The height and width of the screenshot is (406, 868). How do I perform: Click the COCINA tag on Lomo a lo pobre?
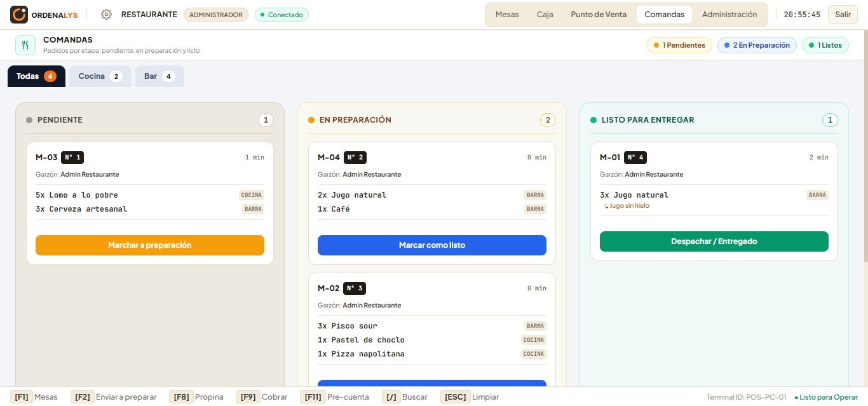click(x=252, y=195)
